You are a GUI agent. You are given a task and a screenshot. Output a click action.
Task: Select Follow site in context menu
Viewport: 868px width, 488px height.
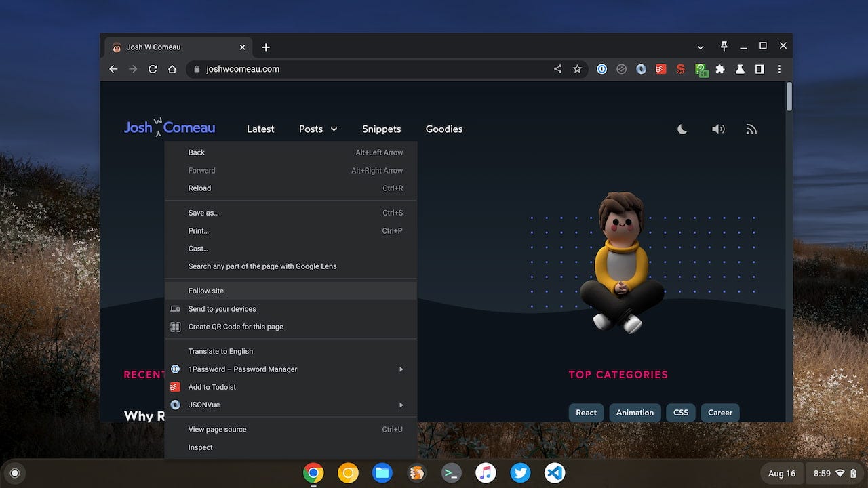(x=290, y=291)
